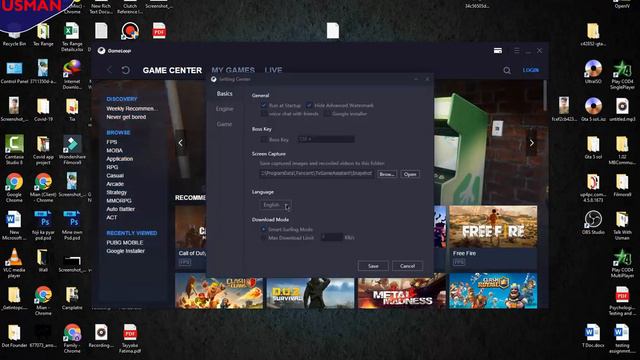Open Mine own Psd file

(x=72, y=225)
